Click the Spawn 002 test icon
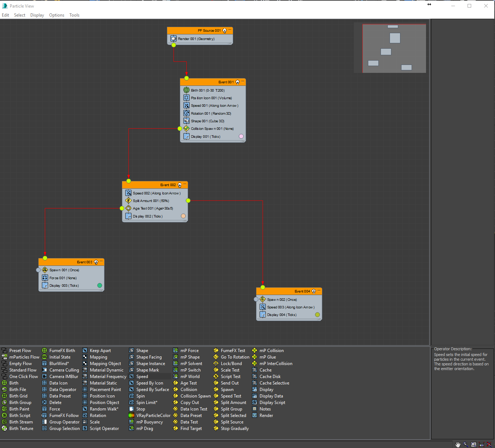This screenshot has height=448, width=495. 262,299
